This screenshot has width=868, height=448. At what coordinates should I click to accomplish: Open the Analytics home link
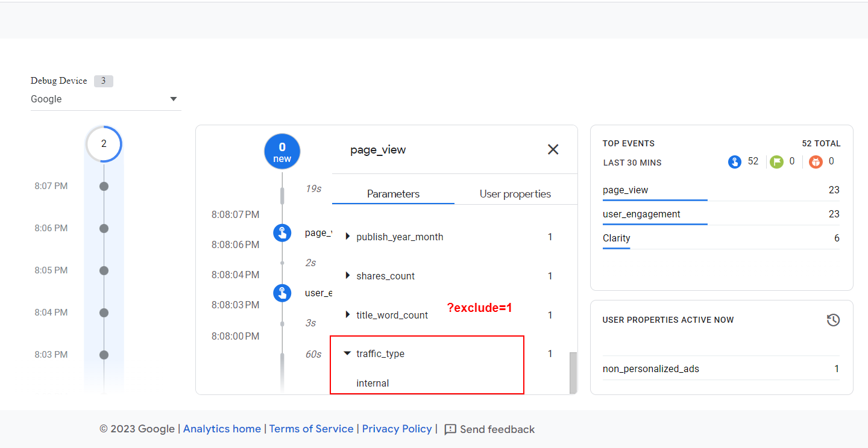222,428
